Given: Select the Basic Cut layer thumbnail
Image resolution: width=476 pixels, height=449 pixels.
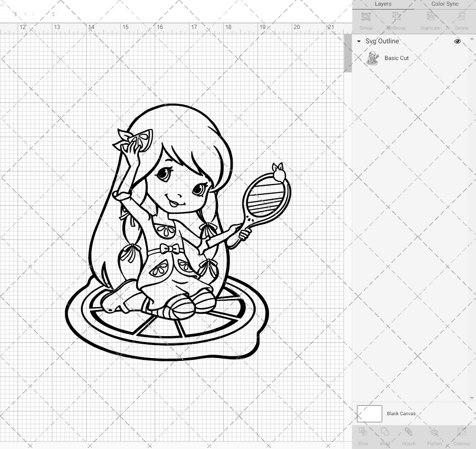Looking at the screenshot, I should coord(373,58).
